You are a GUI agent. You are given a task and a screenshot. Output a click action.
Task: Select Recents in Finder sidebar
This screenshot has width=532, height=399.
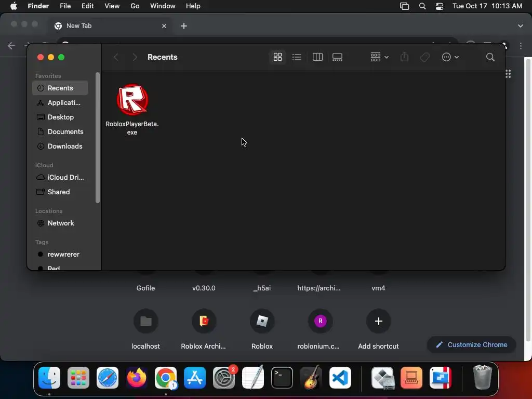[60, 88]
